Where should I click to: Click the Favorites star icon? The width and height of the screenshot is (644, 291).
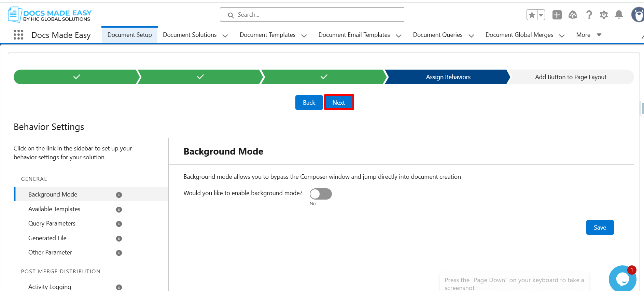[x=532, y=15]
